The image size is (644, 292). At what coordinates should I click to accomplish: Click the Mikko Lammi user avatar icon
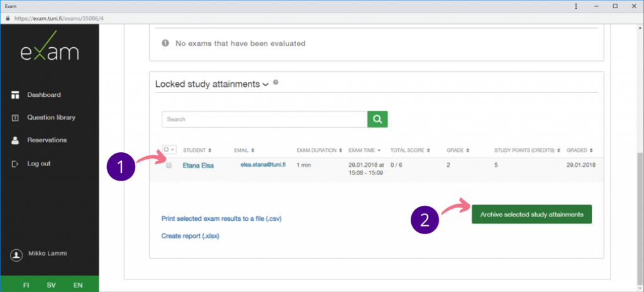(x=16, y=255)
